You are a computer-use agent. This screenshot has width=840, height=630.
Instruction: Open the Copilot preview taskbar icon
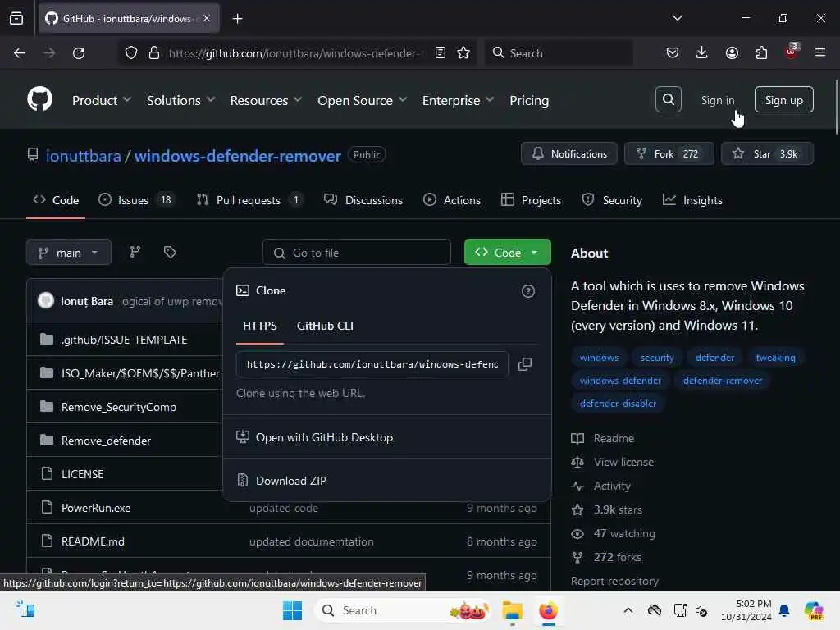tap(814, 610)
